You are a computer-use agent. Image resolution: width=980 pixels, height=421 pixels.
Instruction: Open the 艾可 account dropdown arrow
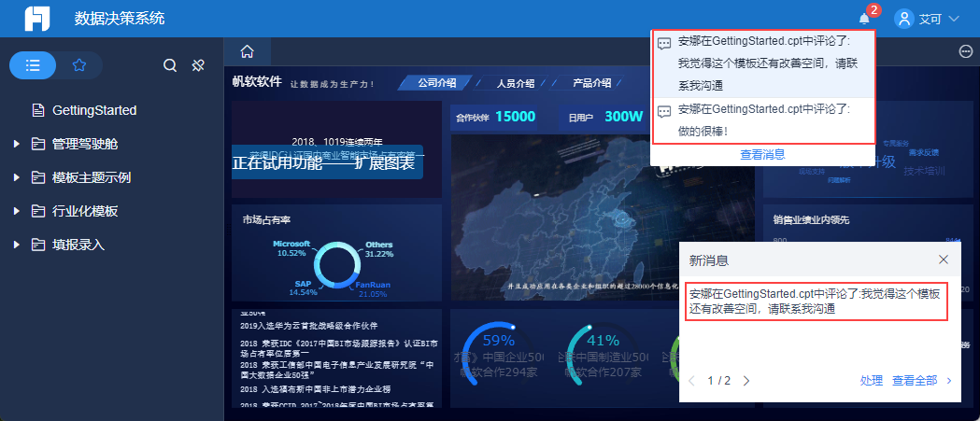(954, 19)
